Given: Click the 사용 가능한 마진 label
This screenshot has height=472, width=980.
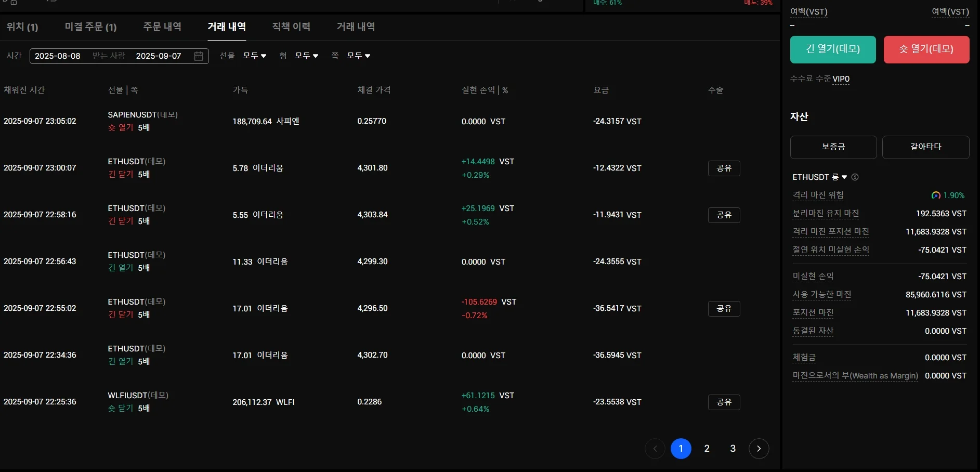Looking at the screenshot, I should pos(822,295).
